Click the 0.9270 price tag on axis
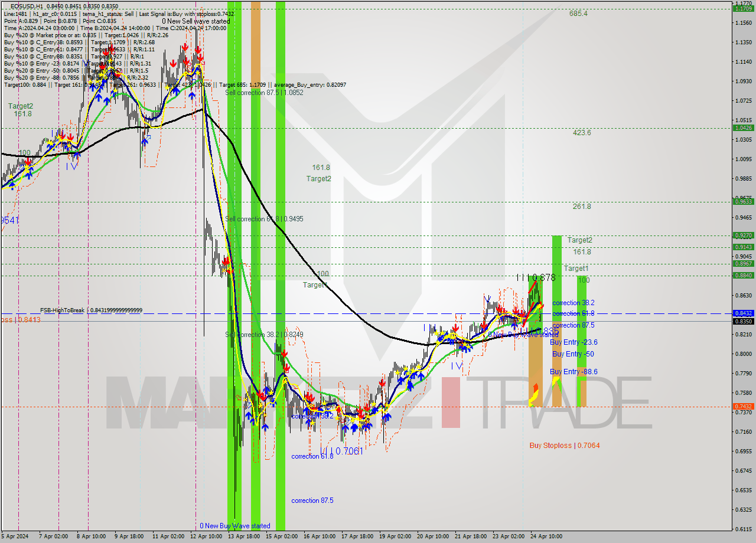Viewport: 756px width, 543px height. click(743, 235)
